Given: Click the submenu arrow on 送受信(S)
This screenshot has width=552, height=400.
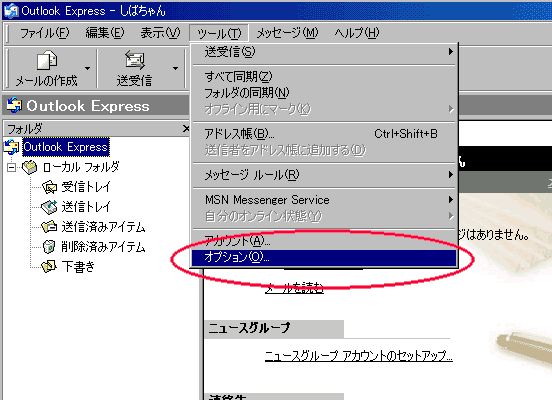Looking at the screenshot, I should click(x=451, y=52).
